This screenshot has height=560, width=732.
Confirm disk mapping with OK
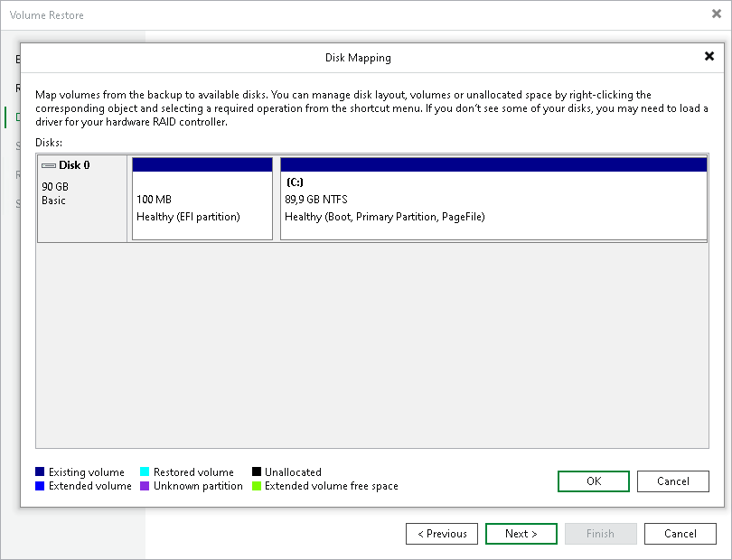593,481
